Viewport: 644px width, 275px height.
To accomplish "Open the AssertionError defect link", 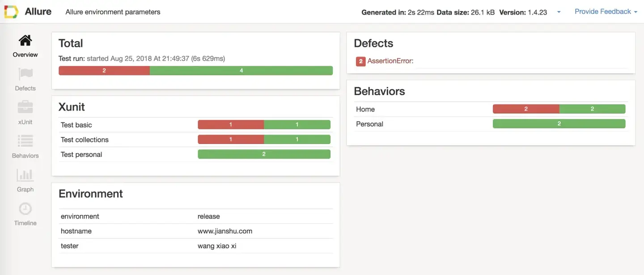I will (390, 61).
